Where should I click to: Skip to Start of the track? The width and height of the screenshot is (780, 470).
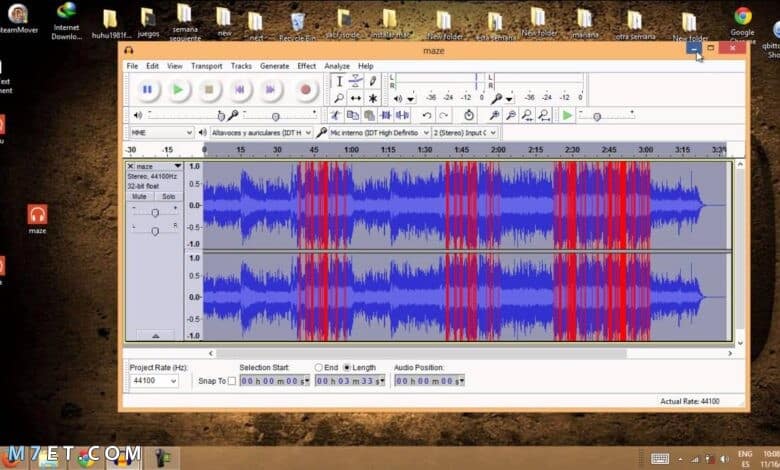(x=240, y=90)
